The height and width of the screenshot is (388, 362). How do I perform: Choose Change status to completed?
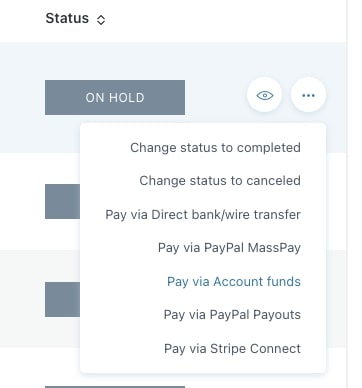(x=215, y=147)
